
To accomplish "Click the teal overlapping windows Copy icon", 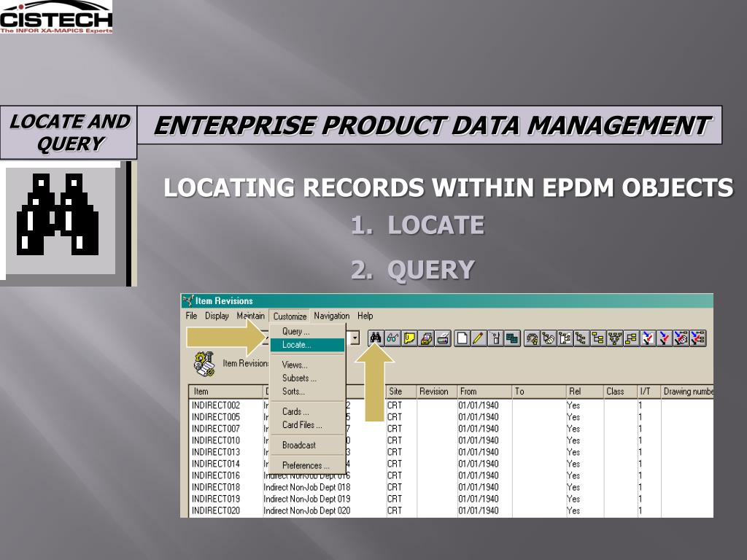I will point(512,338).
